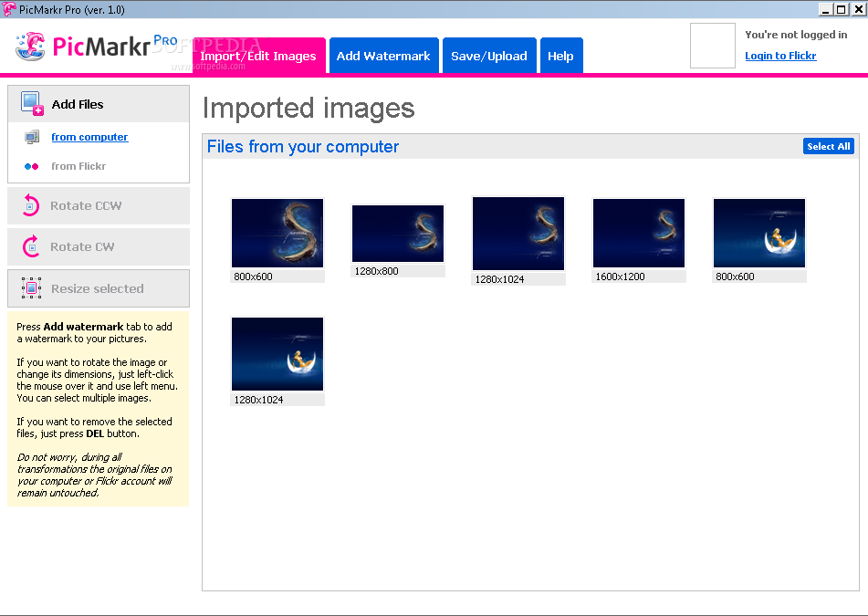Select the 800x600 moon image thumbnail
Image resolution: width=868 pixels, height=616 pixels.
point(759,233)
